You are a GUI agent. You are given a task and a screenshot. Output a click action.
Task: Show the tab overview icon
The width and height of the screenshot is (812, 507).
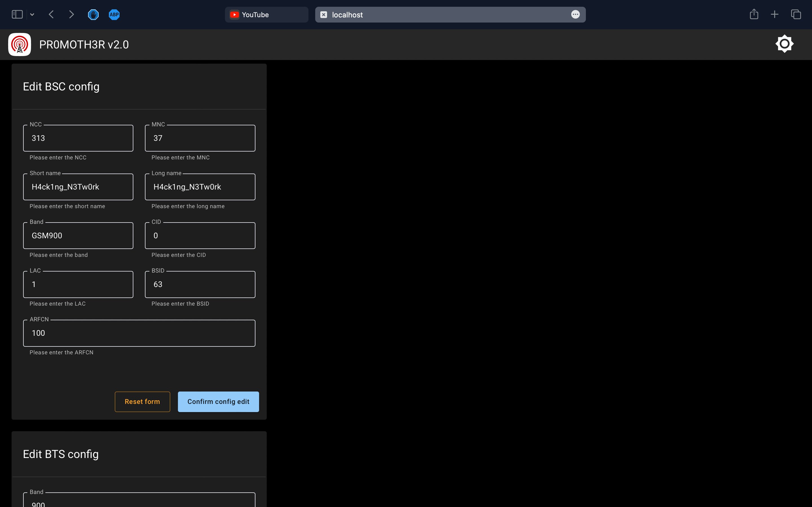pos(796,14)
